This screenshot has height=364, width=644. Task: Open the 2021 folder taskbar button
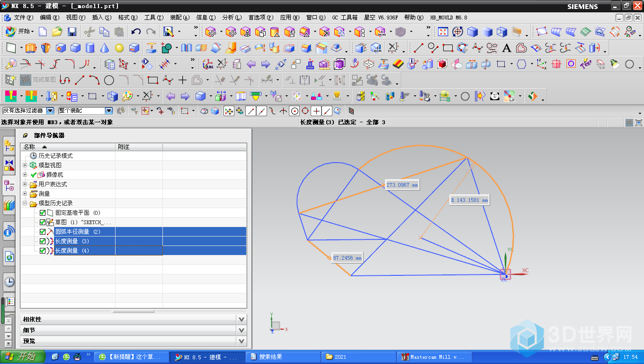358,357
